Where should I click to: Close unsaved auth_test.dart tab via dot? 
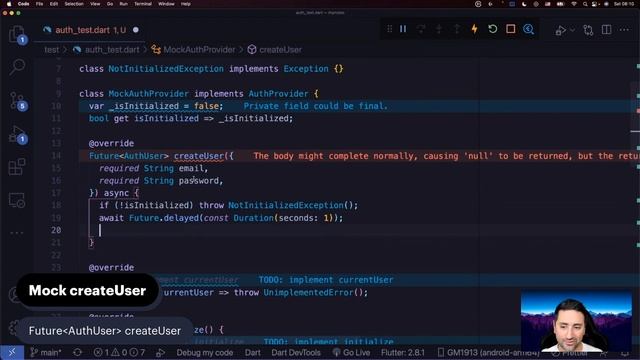click(x=136, y=30)
